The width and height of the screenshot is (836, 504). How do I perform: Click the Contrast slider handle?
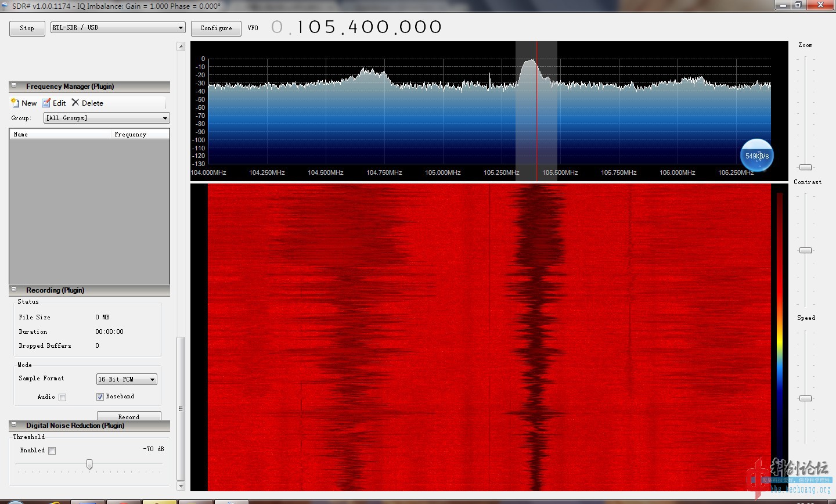805,250
